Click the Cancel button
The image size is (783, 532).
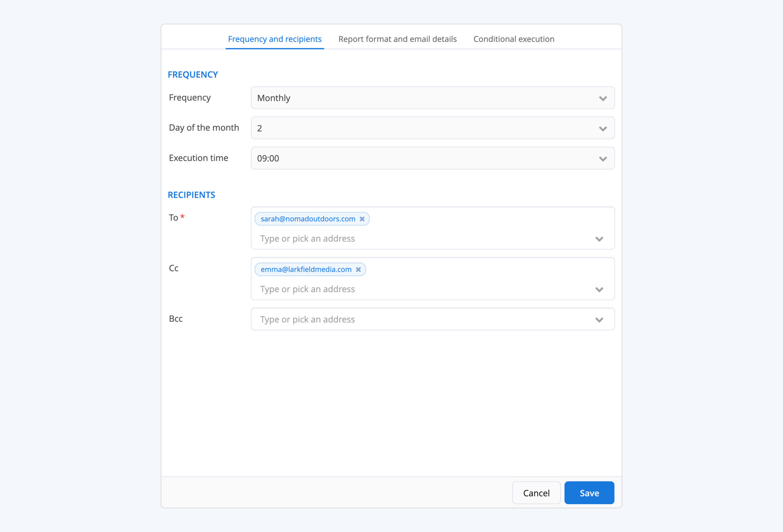pyautogui.click(x=536, y=493)
